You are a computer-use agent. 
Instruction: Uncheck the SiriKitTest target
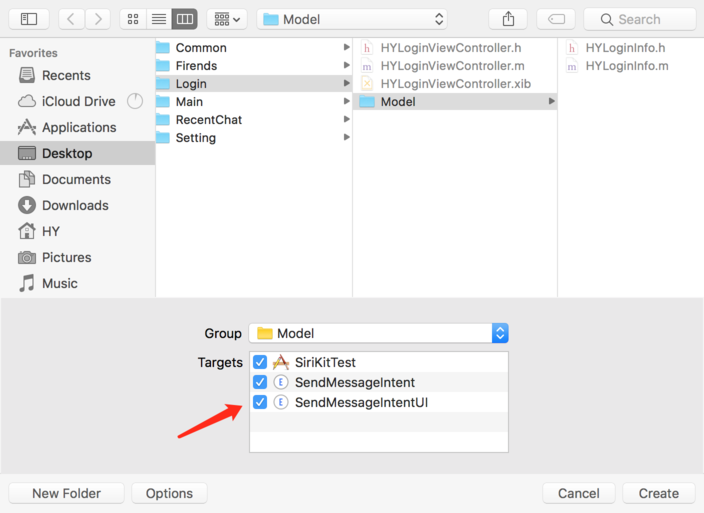point(260,362)
